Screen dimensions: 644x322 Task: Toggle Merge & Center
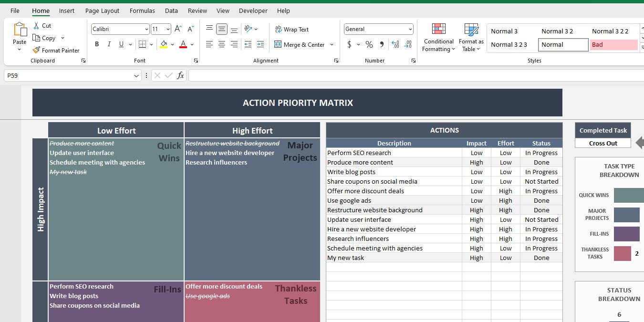pos(300,44)
